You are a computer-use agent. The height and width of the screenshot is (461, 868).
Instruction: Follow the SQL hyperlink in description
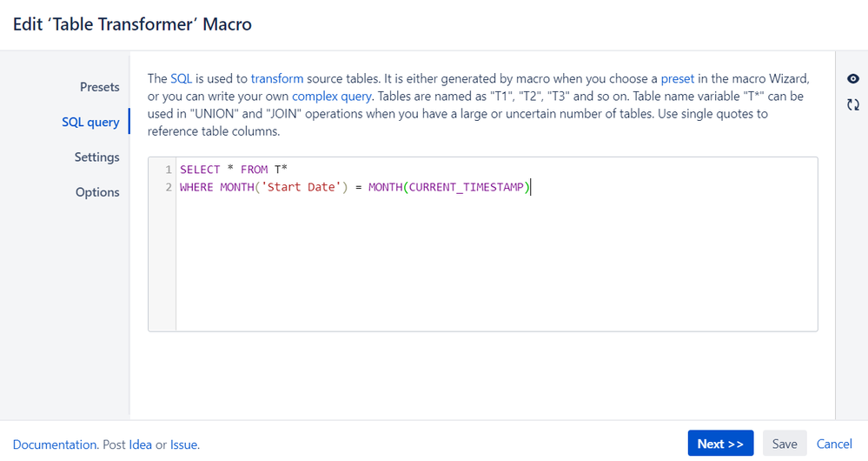181,78
